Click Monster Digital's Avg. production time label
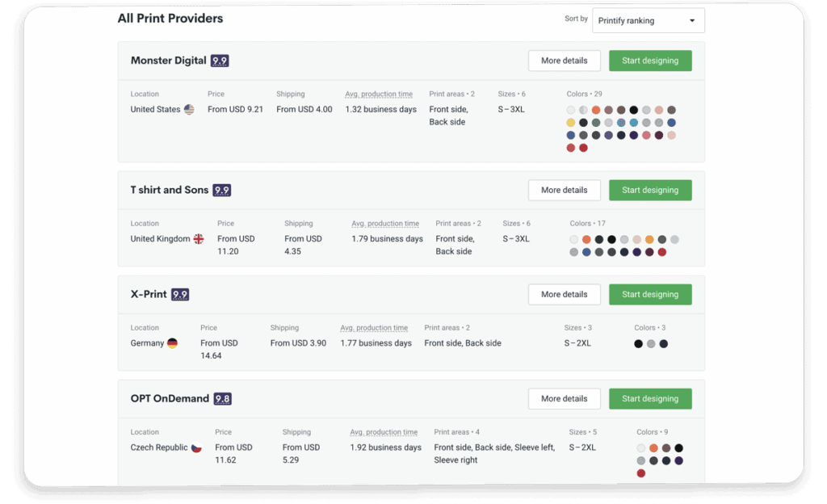The height and width of the screenshot is (504, 827). point(379,94)
